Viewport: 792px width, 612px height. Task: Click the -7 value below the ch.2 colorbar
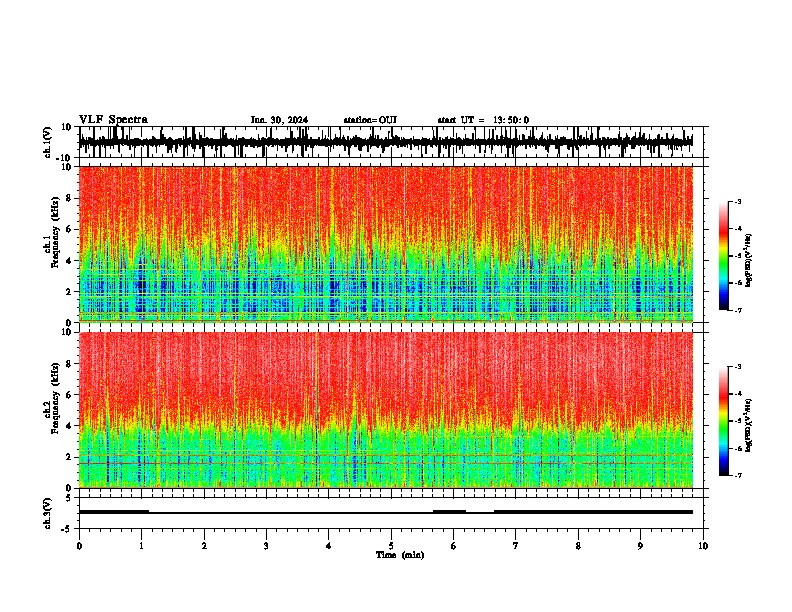pos(738,475)
